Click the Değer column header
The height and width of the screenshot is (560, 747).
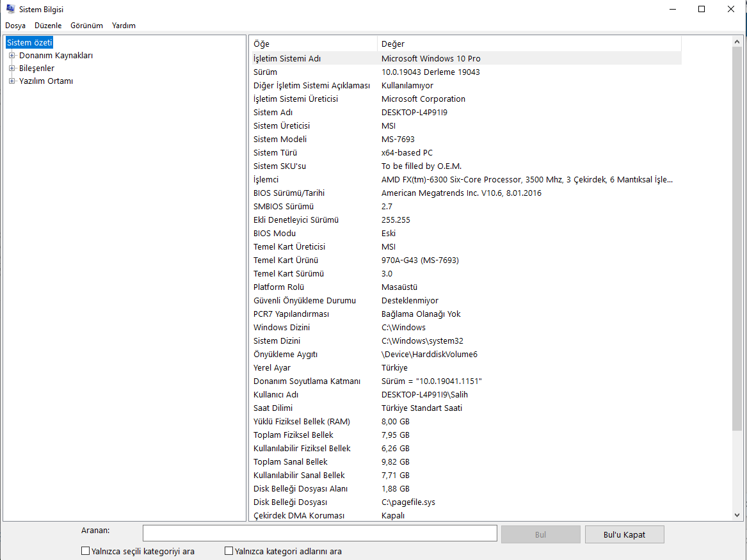point(529,44)
